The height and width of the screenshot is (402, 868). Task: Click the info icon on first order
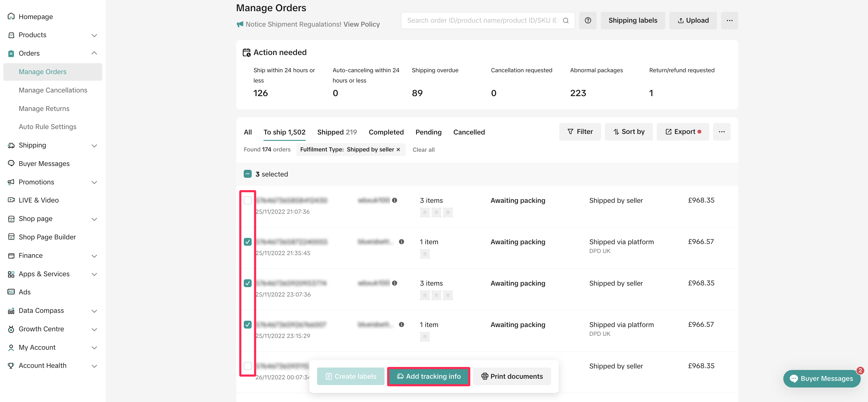(395, 200)
